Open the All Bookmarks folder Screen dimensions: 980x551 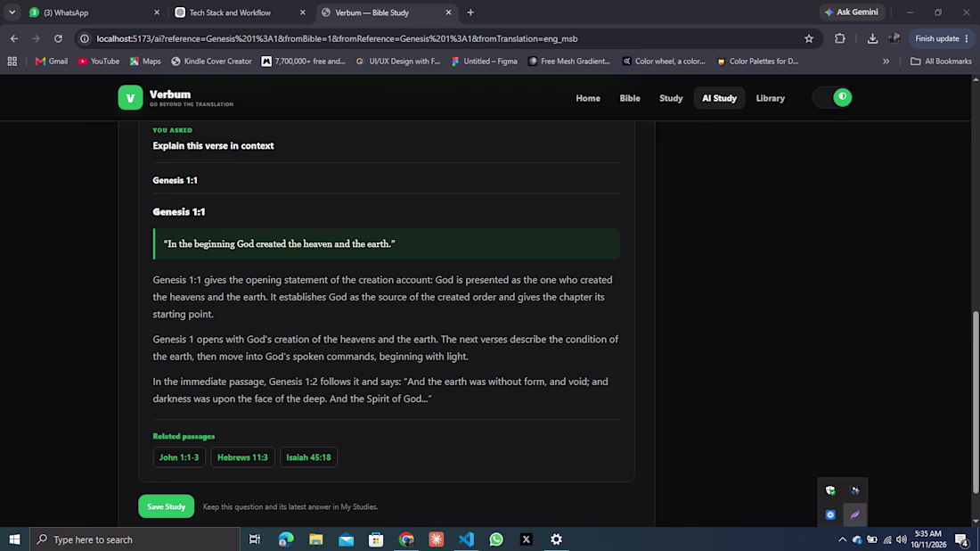pos(941,62)
